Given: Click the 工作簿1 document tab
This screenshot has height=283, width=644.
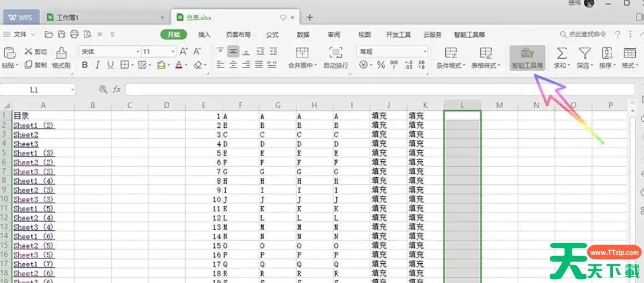Looking at the screenshot, I should 67,18.
